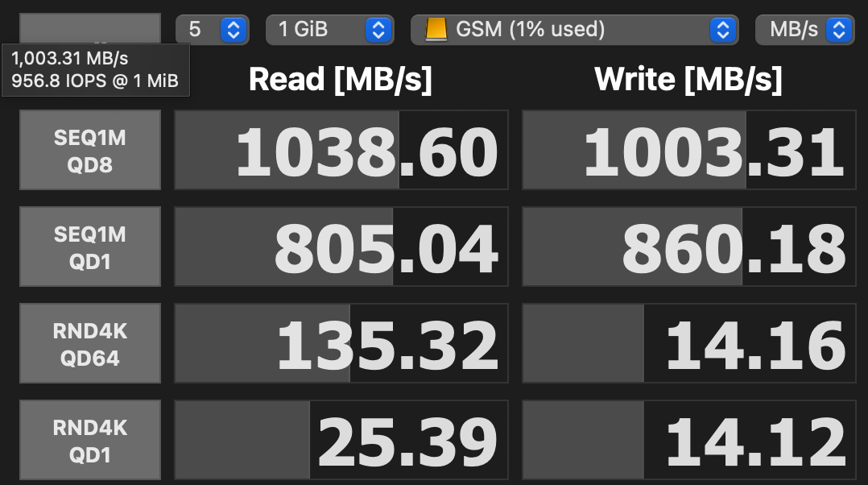This screenshot has height=485, width=868.
Task: Open the test count stepper arrows
Action: point(234,30)
